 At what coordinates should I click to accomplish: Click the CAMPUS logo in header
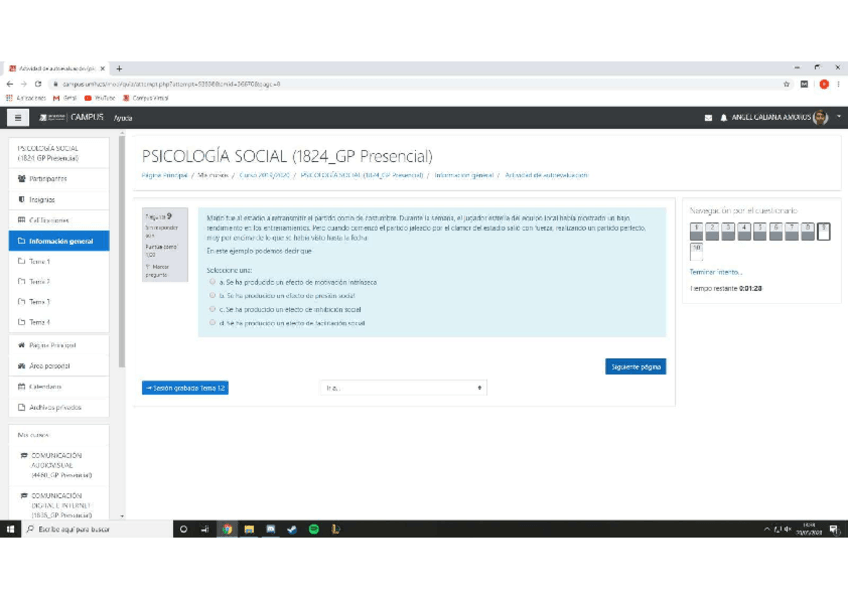pos(72,117)
